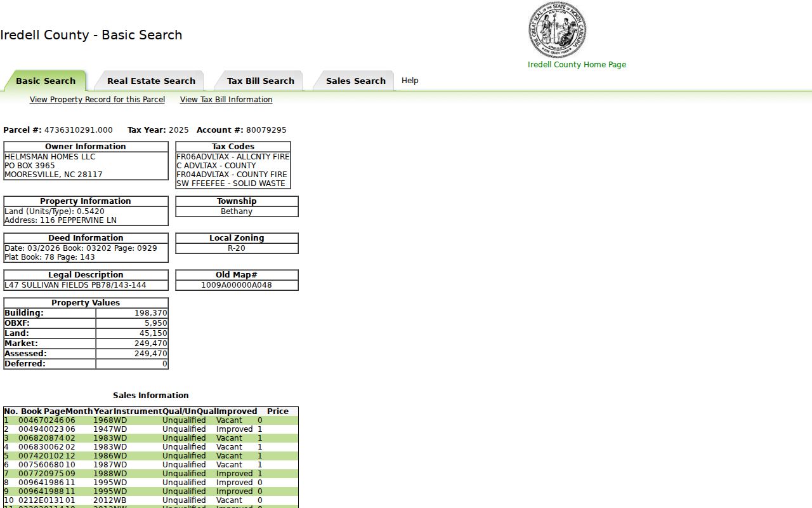Select account number 80079295
This screenshot has width=812, height=508.
[266, 130]
